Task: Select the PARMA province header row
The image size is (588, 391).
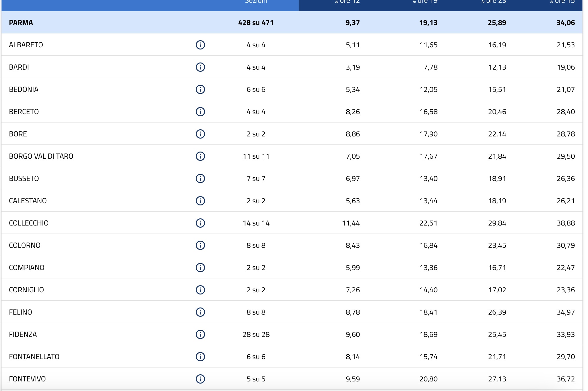Action: pyautogui.click(x=21, y=23)
